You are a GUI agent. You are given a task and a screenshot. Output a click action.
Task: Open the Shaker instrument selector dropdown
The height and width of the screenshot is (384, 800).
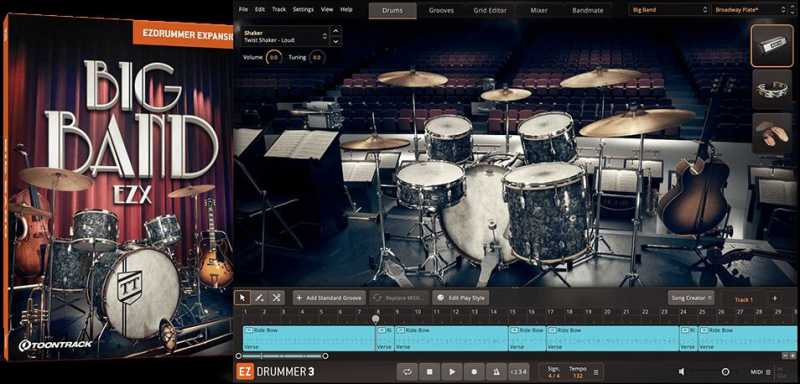click(285, 36)
